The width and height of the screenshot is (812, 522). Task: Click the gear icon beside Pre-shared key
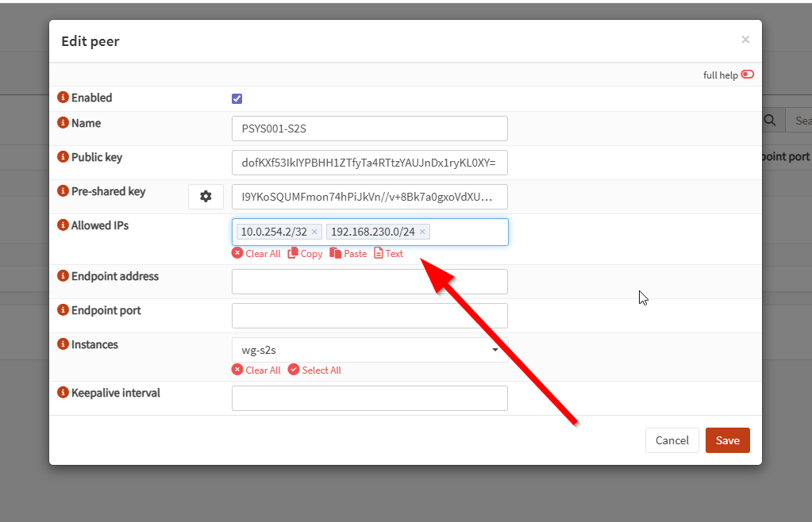point(206,197)
